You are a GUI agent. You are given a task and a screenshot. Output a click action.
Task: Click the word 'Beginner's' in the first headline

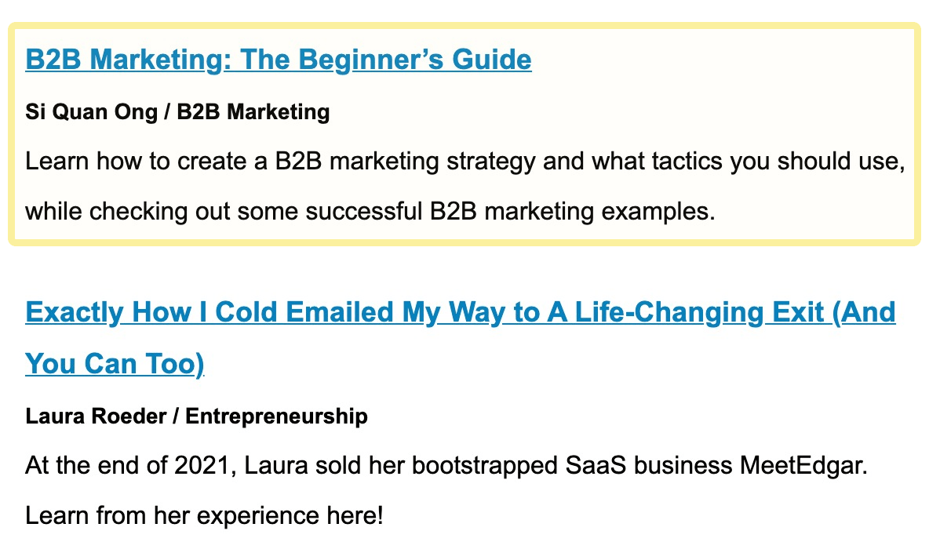[370, 60]
